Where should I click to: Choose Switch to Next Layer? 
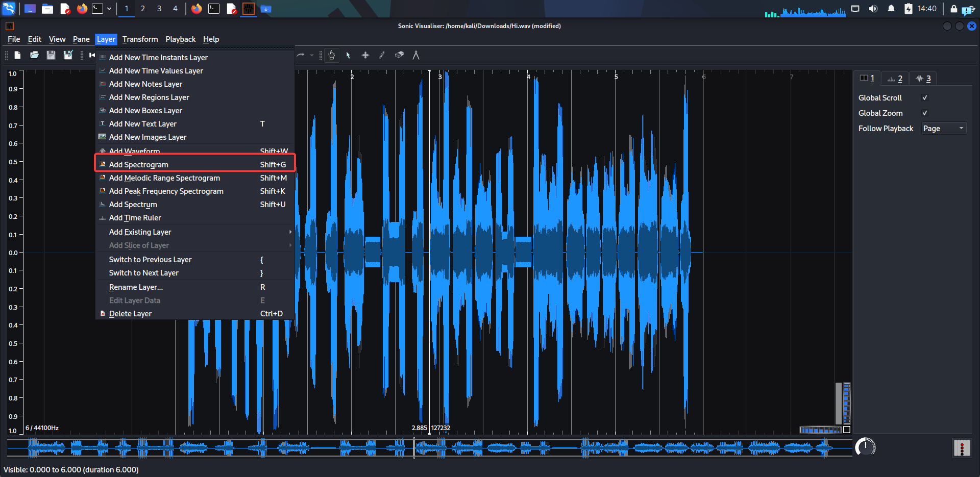[x=195, y=273]
